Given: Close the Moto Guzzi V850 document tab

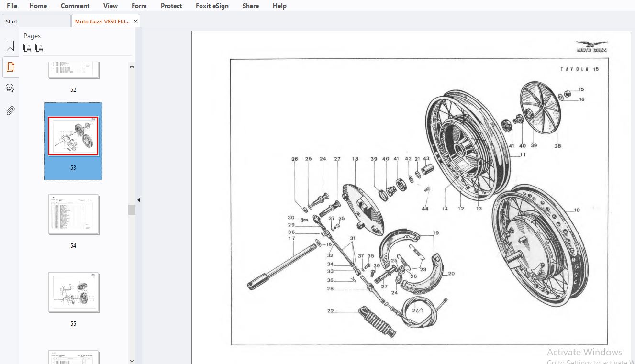Looking at the screenshot, I should tap(136, 22).
